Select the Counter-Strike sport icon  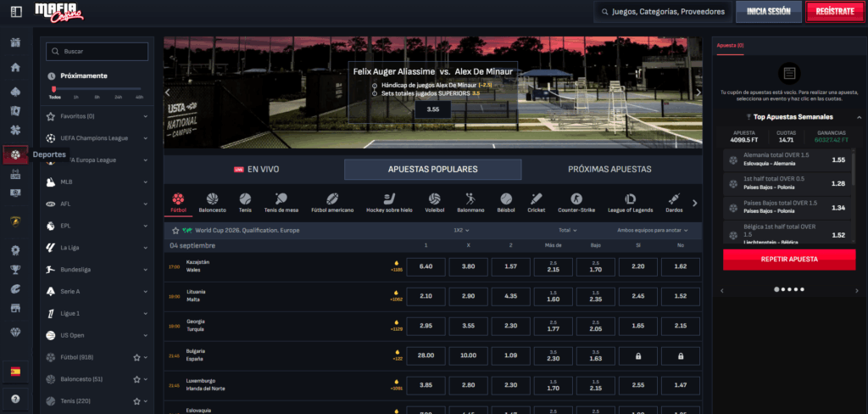576,202
